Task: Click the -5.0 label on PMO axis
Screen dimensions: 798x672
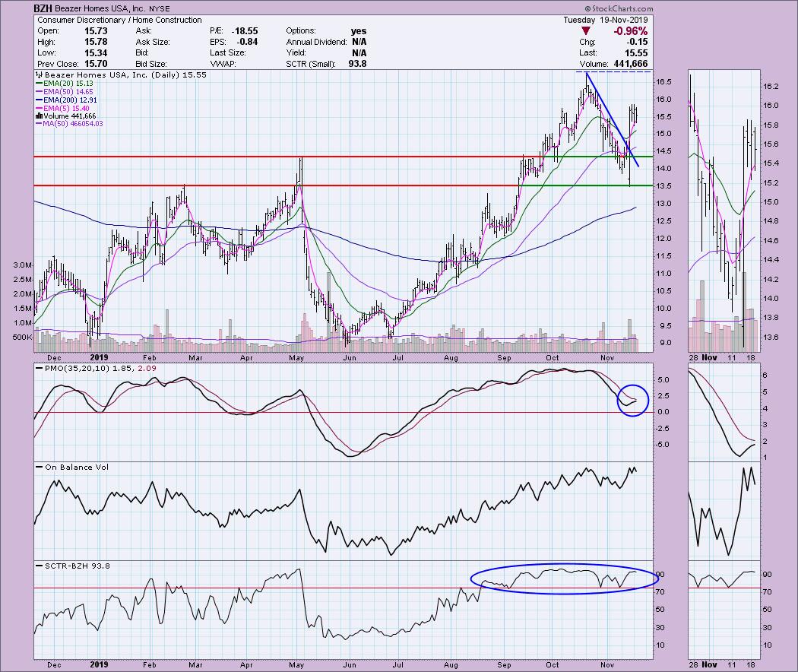Action: click(663, 445)
